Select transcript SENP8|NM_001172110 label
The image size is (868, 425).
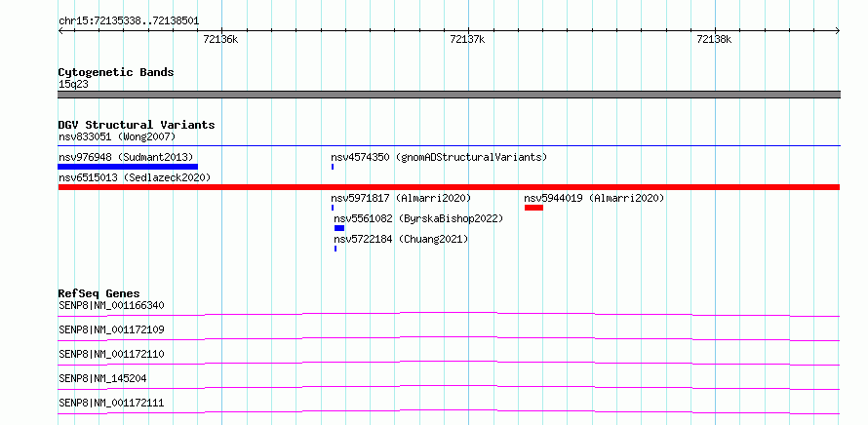click(111, 354)
